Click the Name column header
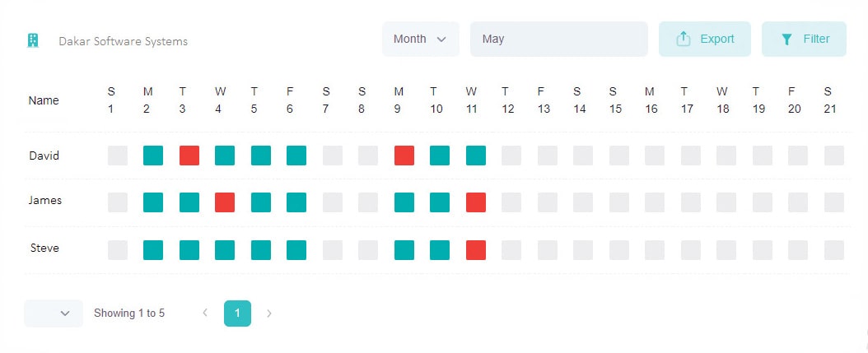The image size is (868, 353). pyautogui.click(x=44, y=100)
